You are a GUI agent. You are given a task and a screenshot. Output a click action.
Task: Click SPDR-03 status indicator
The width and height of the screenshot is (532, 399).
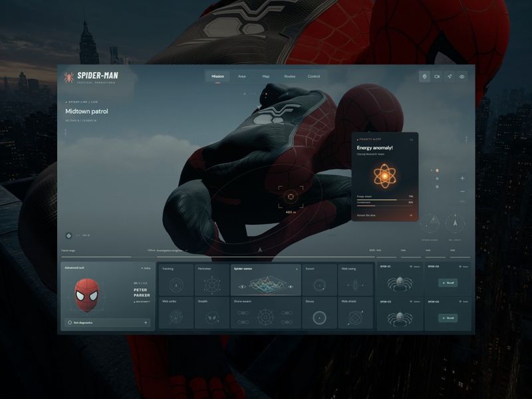(x=415, y=302)
